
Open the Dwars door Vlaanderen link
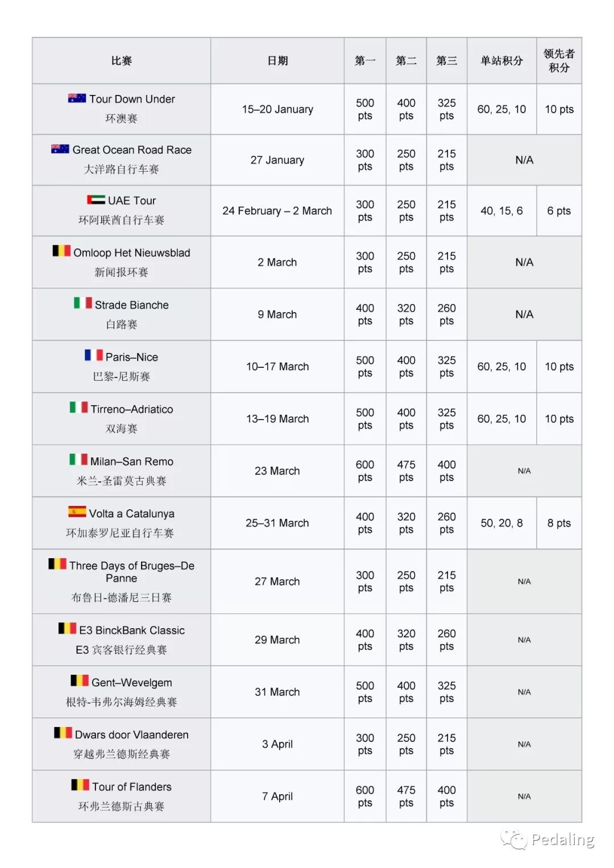pyautogui.click(x=132, y=735)
